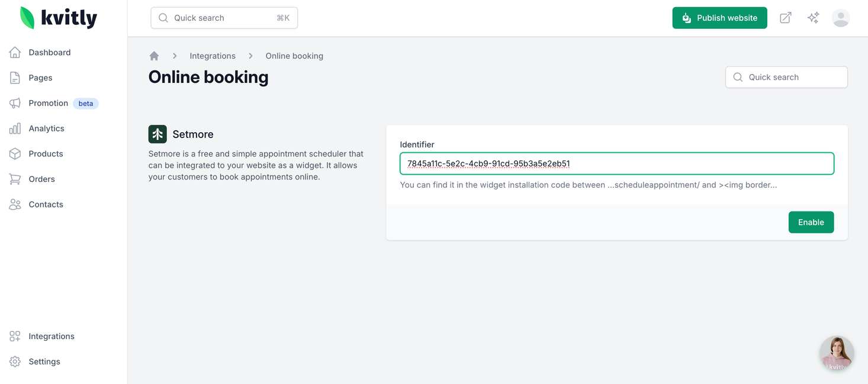Click the Online booking breadcrumb

click(x=294, y=56)
